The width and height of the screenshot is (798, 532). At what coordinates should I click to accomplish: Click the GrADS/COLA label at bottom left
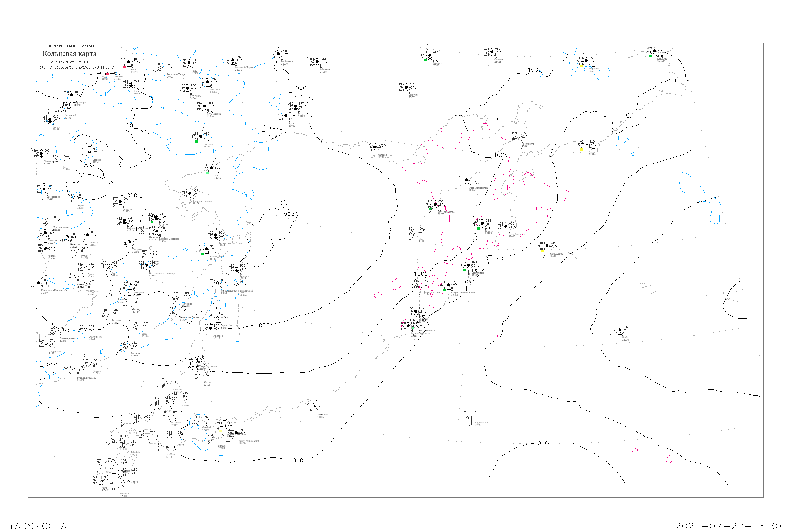point(35,526)
